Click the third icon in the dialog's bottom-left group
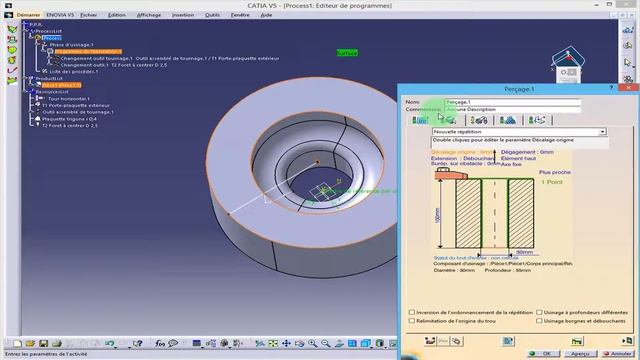The width and height of the screenshot is (640, 360). [x=456, y=341]
